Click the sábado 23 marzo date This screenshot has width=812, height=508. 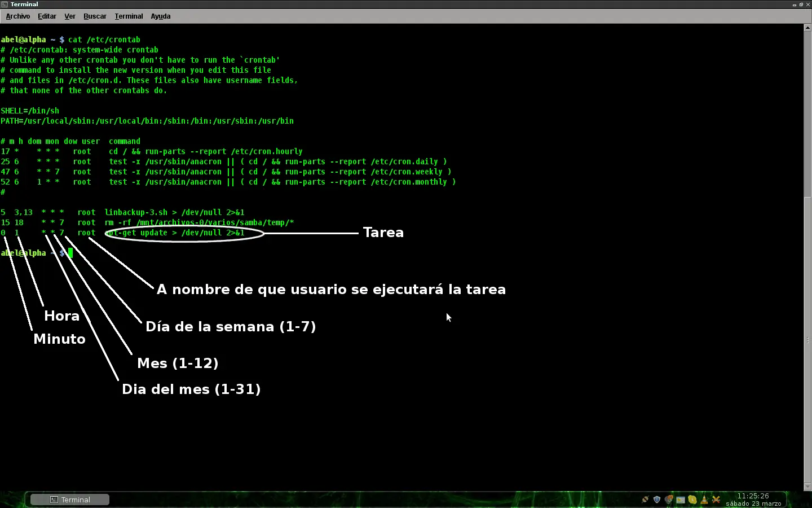pos(753,503)
